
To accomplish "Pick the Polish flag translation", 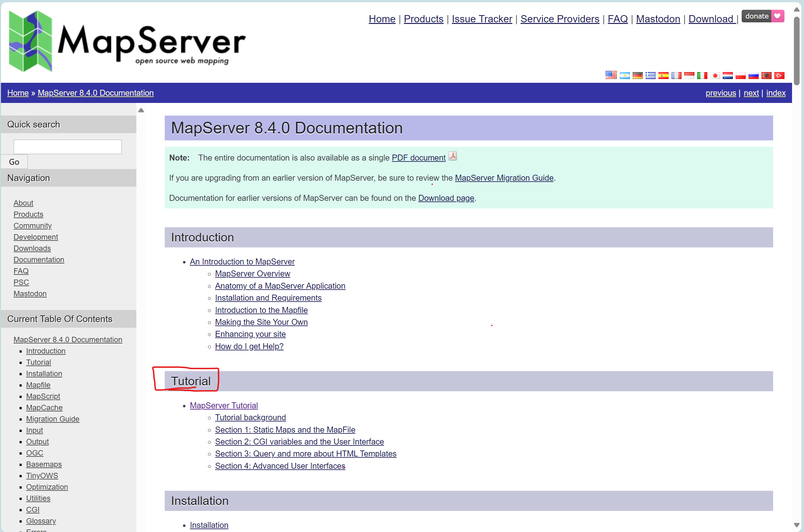I will pyautogui.click(x=740, y=75).
